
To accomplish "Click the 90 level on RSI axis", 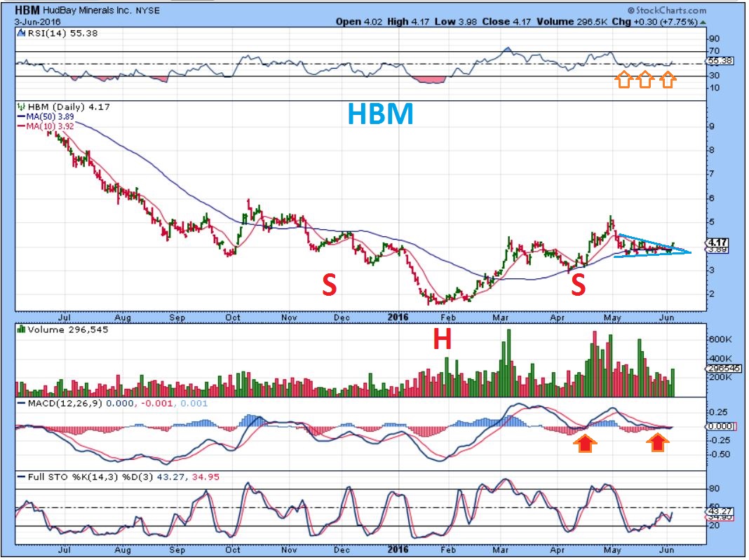I will pos(714,39).
